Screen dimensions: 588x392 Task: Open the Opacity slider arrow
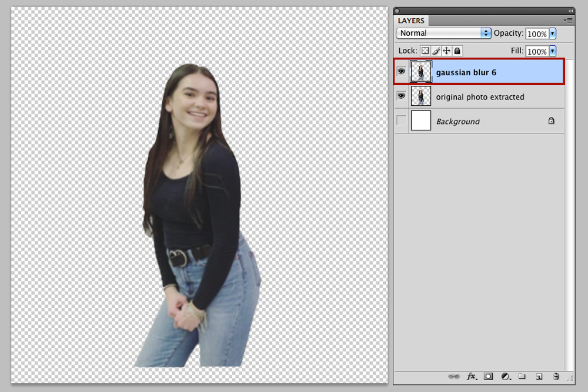point(552,33)
